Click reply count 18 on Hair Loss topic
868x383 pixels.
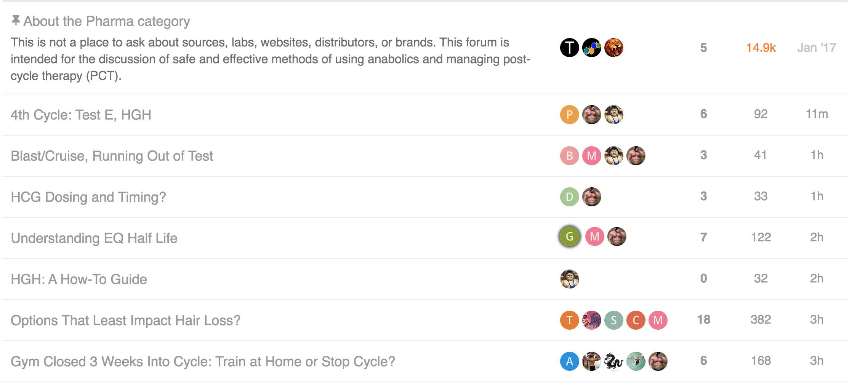703,319
